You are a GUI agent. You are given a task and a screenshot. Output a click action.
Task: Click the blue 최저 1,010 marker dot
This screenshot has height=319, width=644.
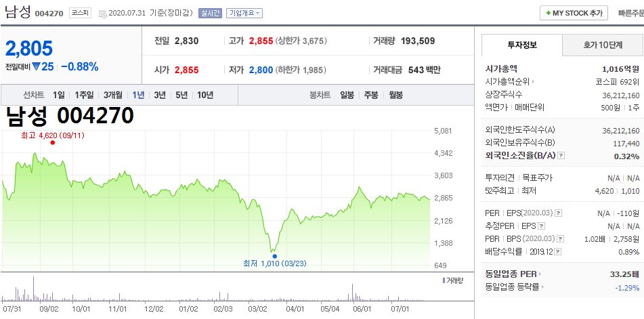tap(274, 256)
